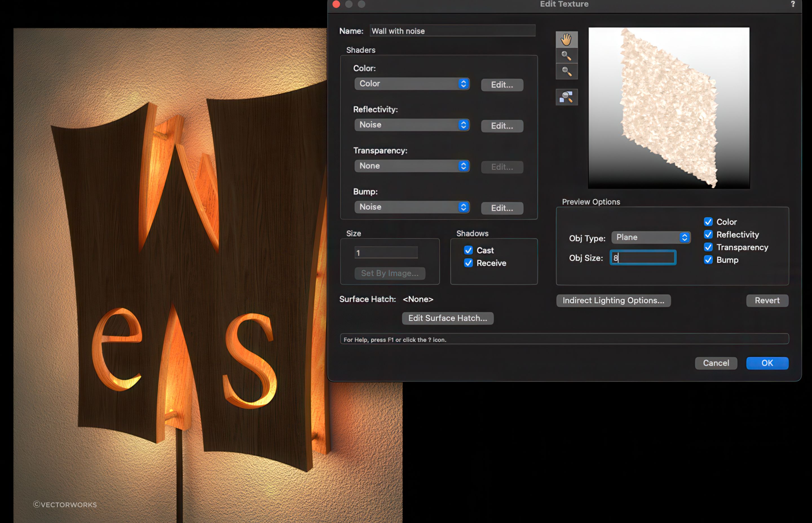Uncheck the Reflectivity preview option

click(708, 234)
